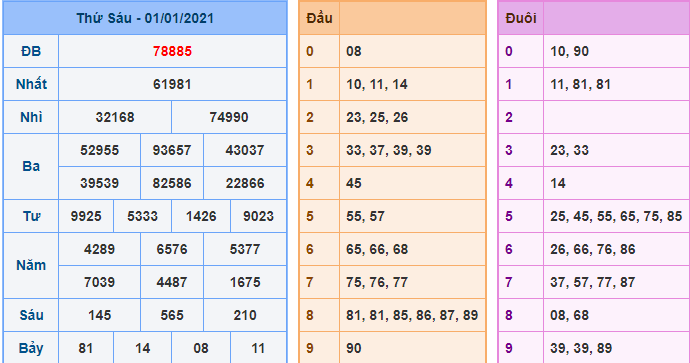Click row index 8 in the Đầu table
690x363 pixels.
(310, 315)
